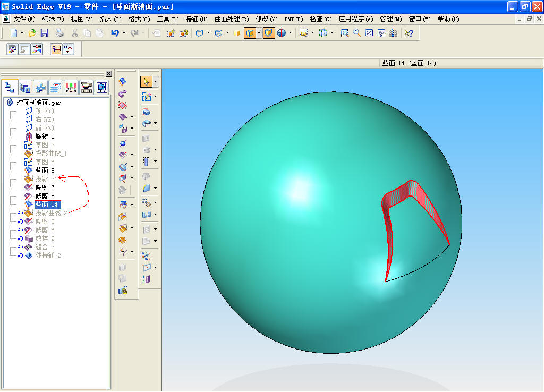Screen dimensions: 544x392
Task: Expand the Revolved Protrusion dropdown arrow
Action: pos(155,123)
